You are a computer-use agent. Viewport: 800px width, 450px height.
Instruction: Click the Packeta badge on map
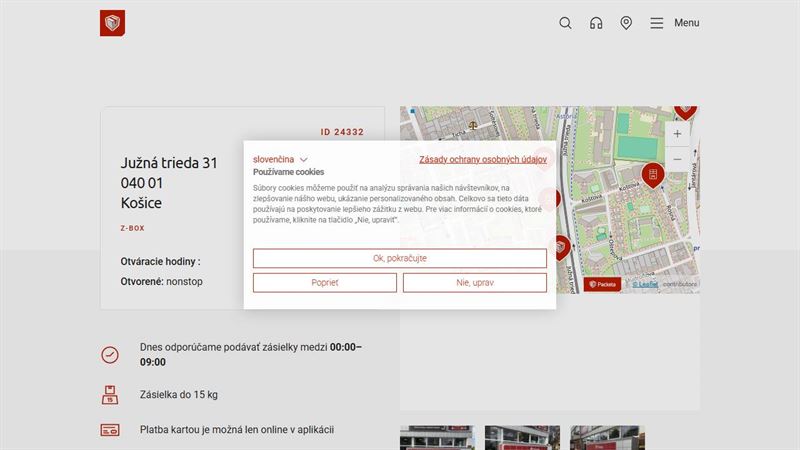click(602, 285)
